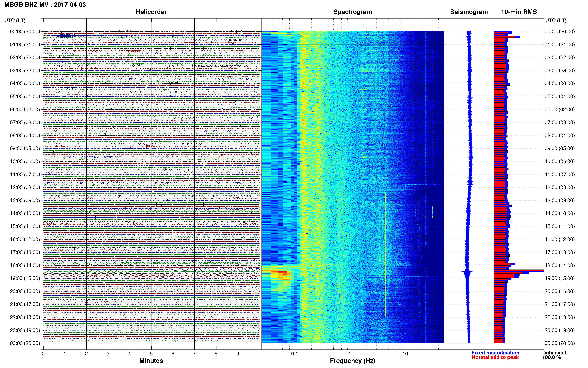Click the left '09:00 (05:00)' time label

coord(25,148)
